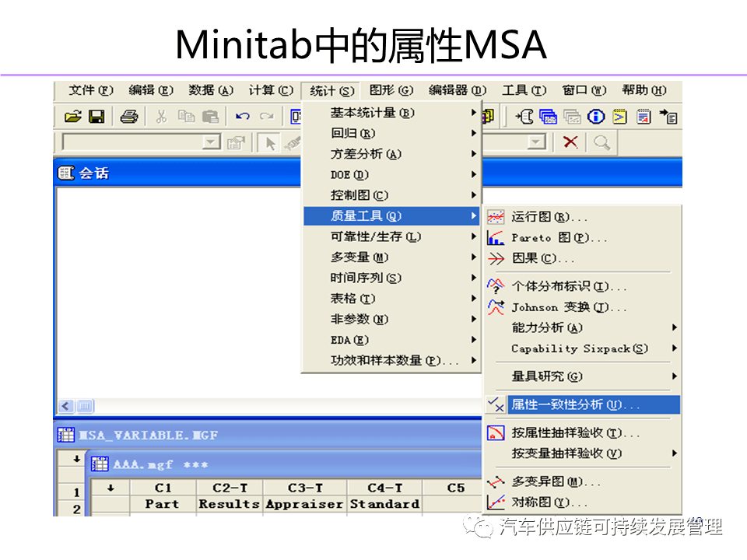Open the toolbar history combo box dropdown

coord(210,142)
